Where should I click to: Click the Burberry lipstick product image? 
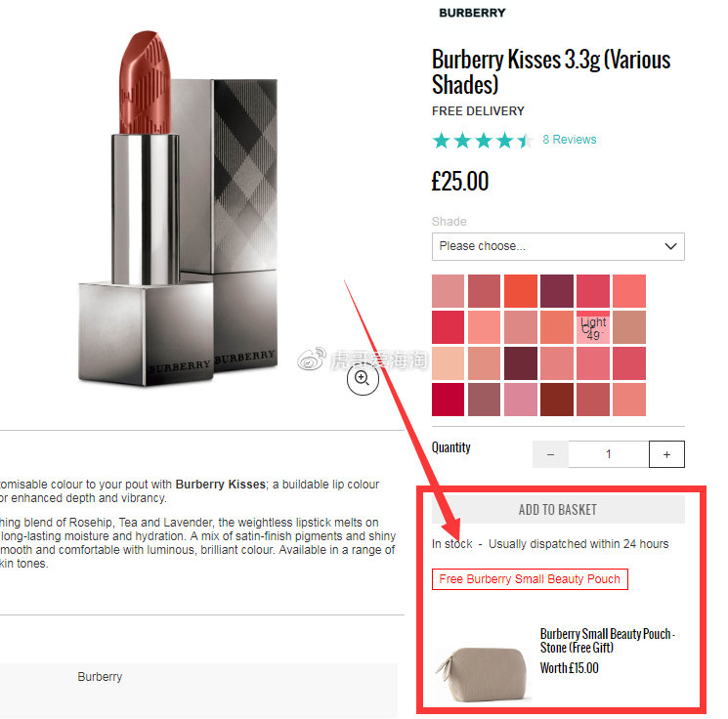(178, 209)
